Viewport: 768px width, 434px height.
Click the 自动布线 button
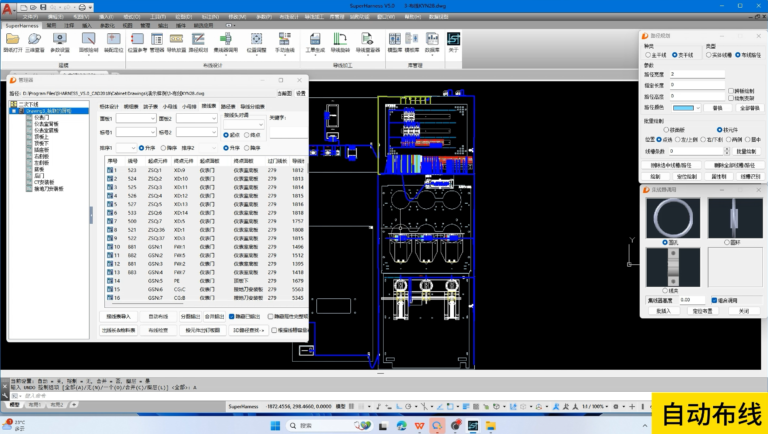click(158, 316)
